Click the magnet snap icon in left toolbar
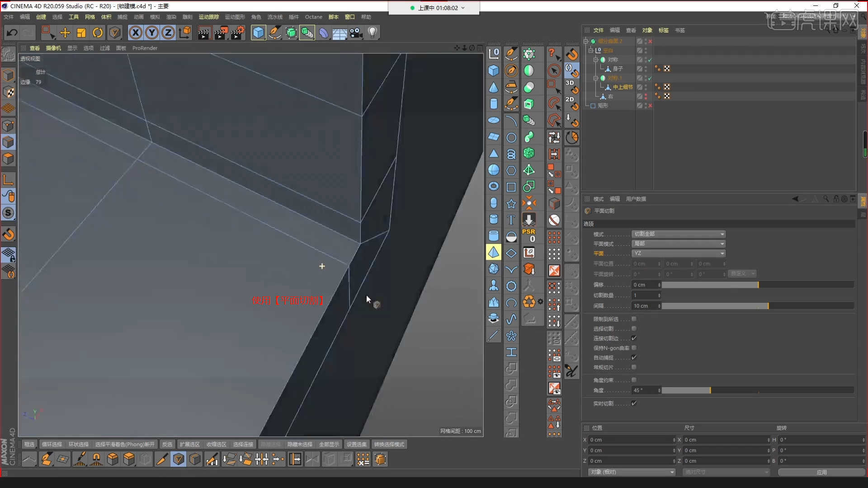The image size is (868, 488). (8, 234)
